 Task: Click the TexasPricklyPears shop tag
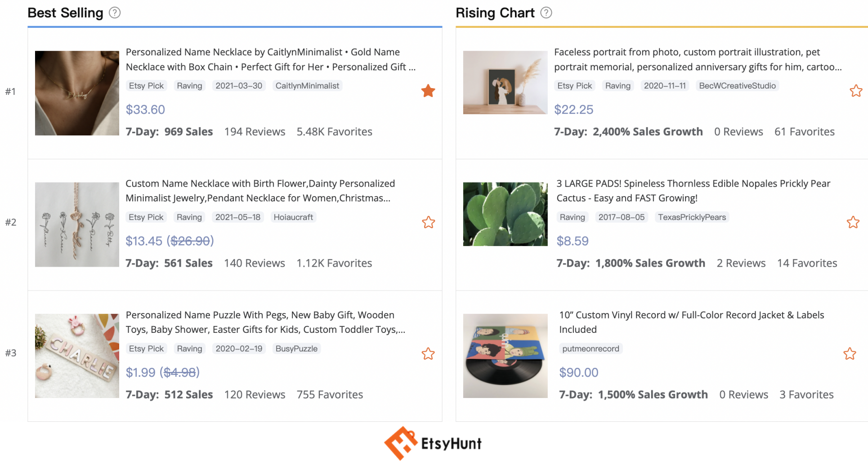tap(692, 217)
